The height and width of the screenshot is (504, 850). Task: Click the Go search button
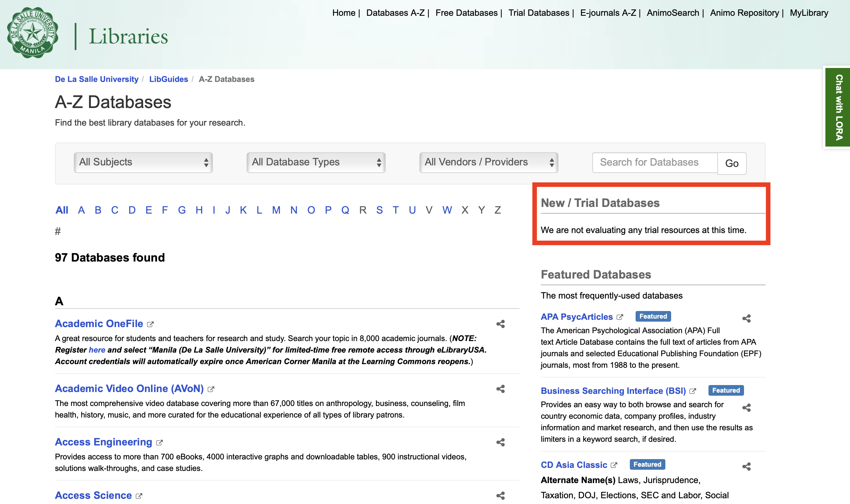732,163
